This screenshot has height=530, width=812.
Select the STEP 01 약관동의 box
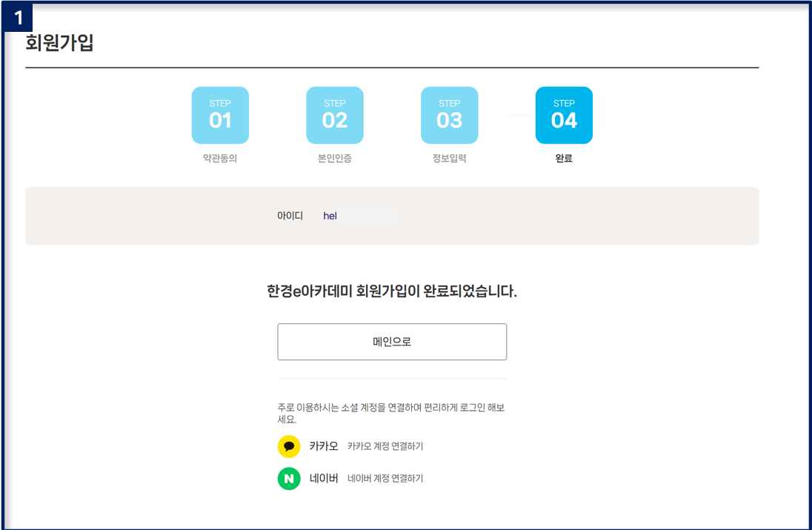(220, 115)
